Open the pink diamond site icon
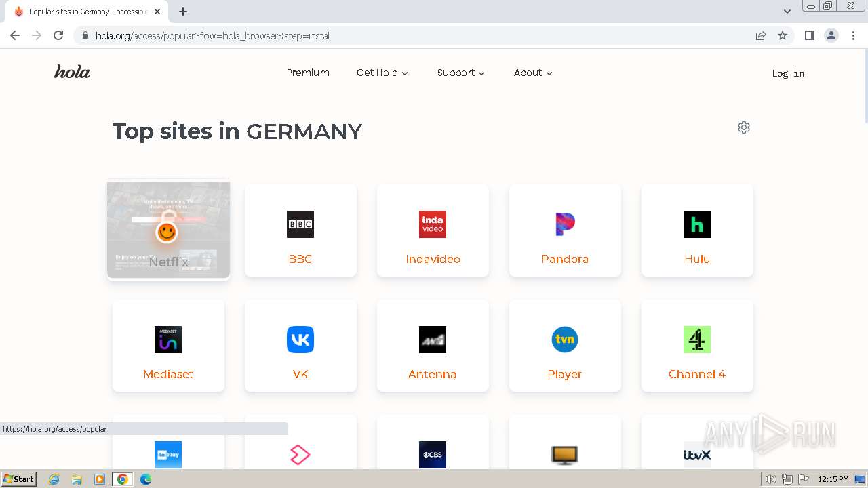Screen dimensions: 868x488 (300, 455)
